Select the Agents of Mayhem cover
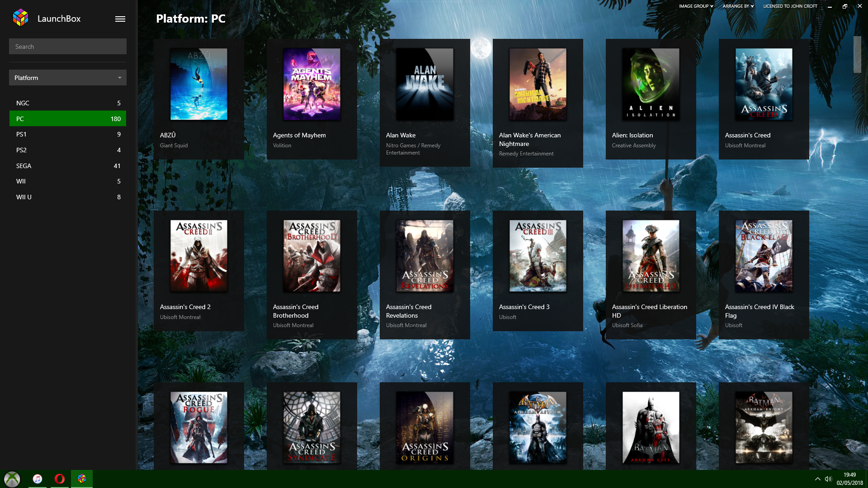The image size is (868, 488). click(312, 84)
